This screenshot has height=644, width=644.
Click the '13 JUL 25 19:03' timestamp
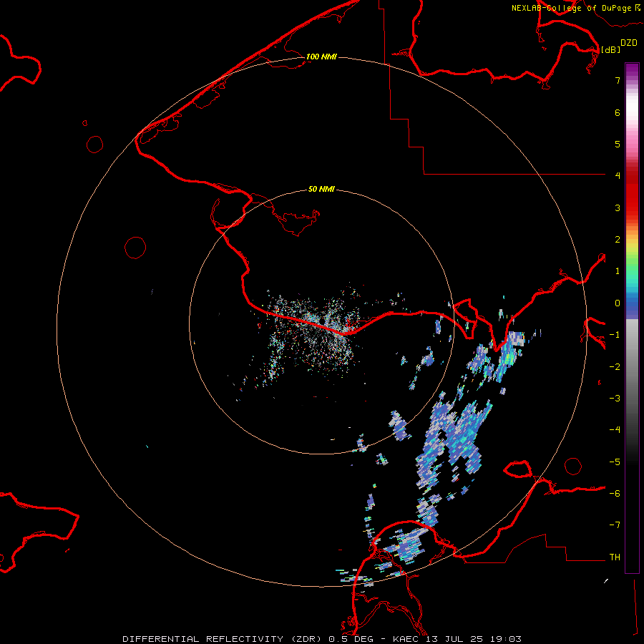coord(474,639)
